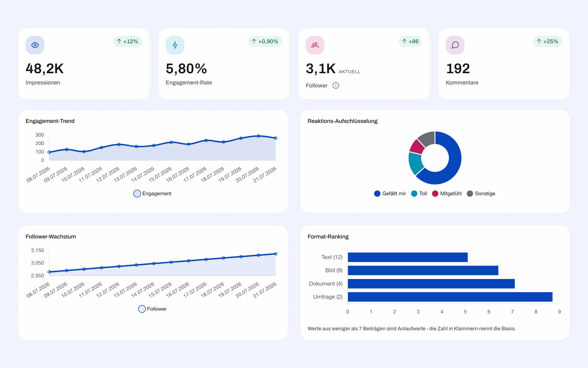The height and width of the screenshot is (368, 588).
Task: Toggle Gefällt mir legend in reactions chart
Action: pos(390,194)
